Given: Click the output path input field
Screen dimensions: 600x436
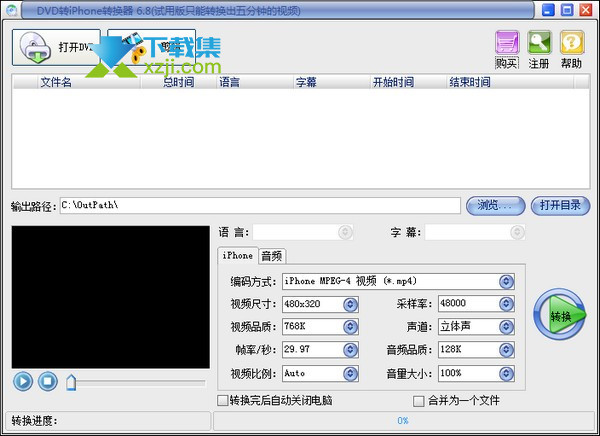Looking at the screenshot, I should coord(260,206).
